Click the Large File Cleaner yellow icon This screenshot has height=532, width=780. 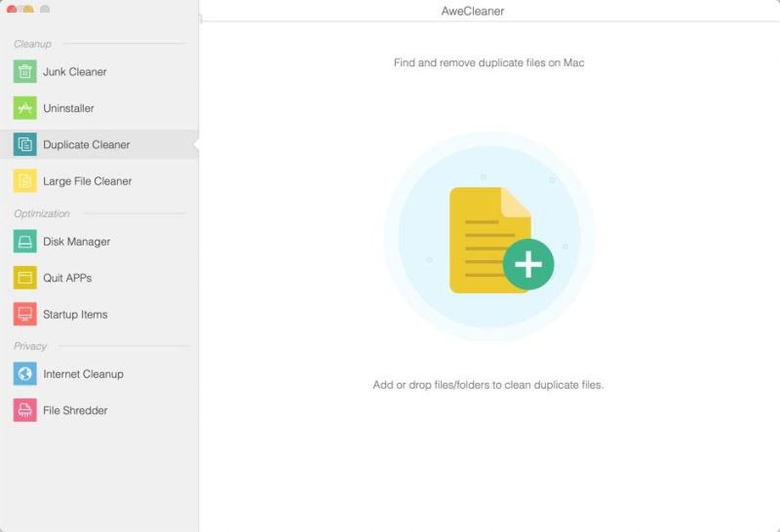pos(25,181)
